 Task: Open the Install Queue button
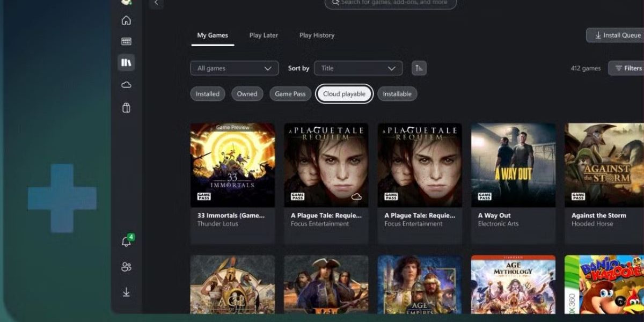tap(616, 35)
